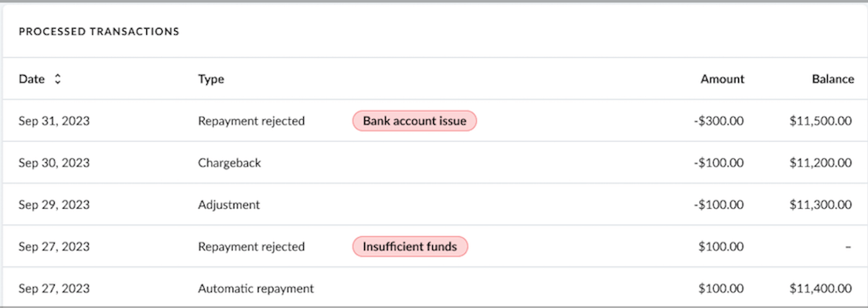Image resolution: width=868 pixels, height=308 pixels.
Task: Click the Sep 30, 2023 date cell
Action: [54, 163]
